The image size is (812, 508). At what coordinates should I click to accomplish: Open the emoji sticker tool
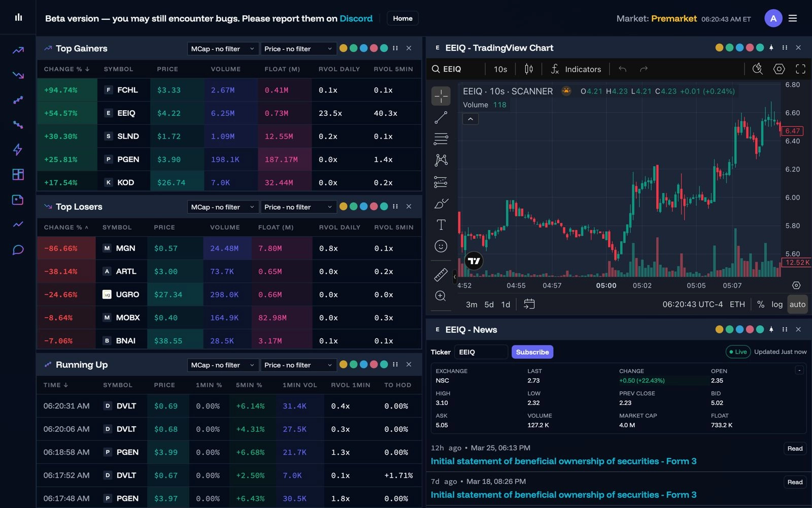[x=441, y=246]
